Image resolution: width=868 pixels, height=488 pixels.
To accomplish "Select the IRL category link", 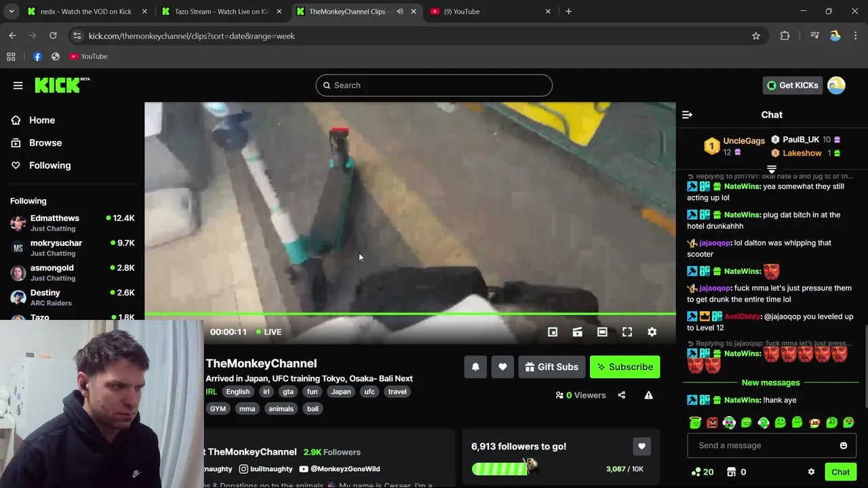I will tap(211, 392).
